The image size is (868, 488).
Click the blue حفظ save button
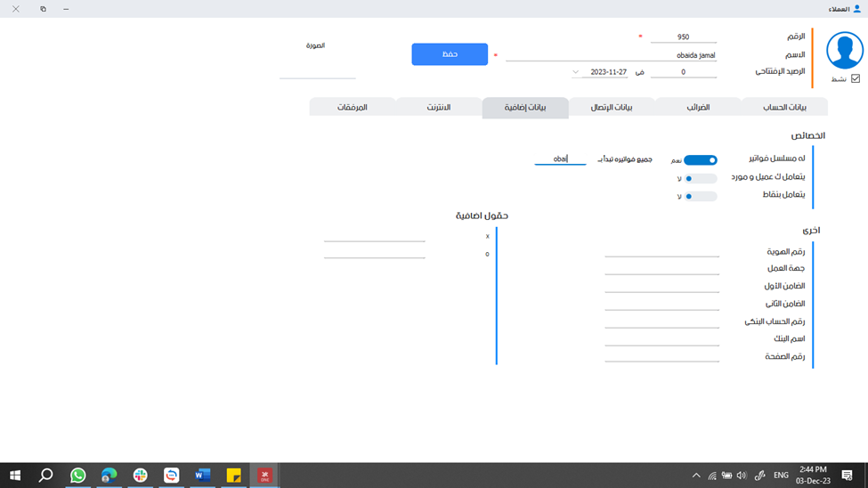pos(450,54)
